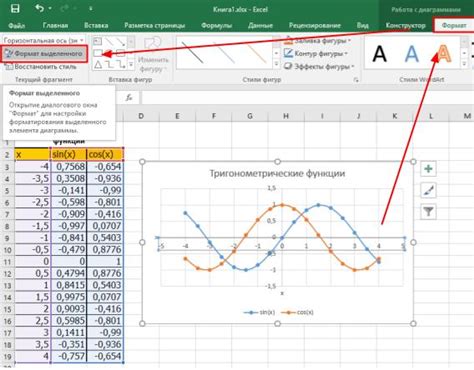Click the Формат выделенного button

(x=44, y=54)
